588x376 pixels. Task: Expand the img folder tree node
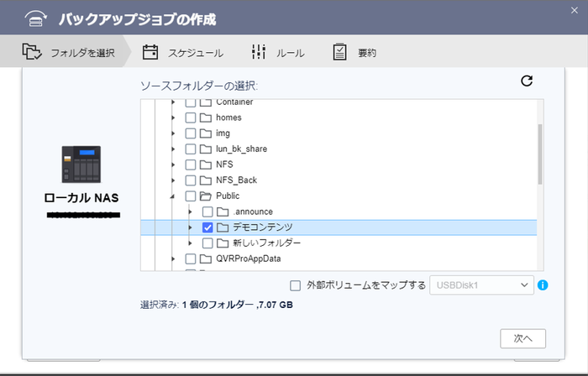point(174,133)
